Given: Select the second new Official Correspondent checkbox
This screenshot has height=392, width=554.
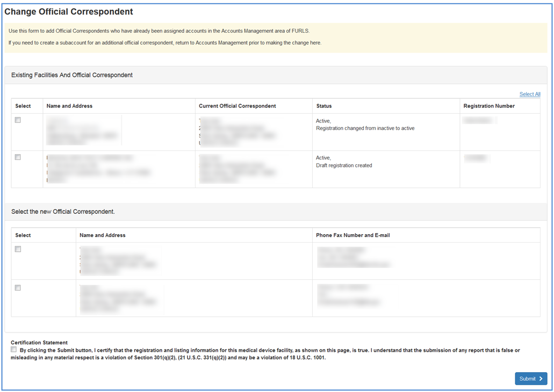Looking at the screenshot, I should 18,288.
